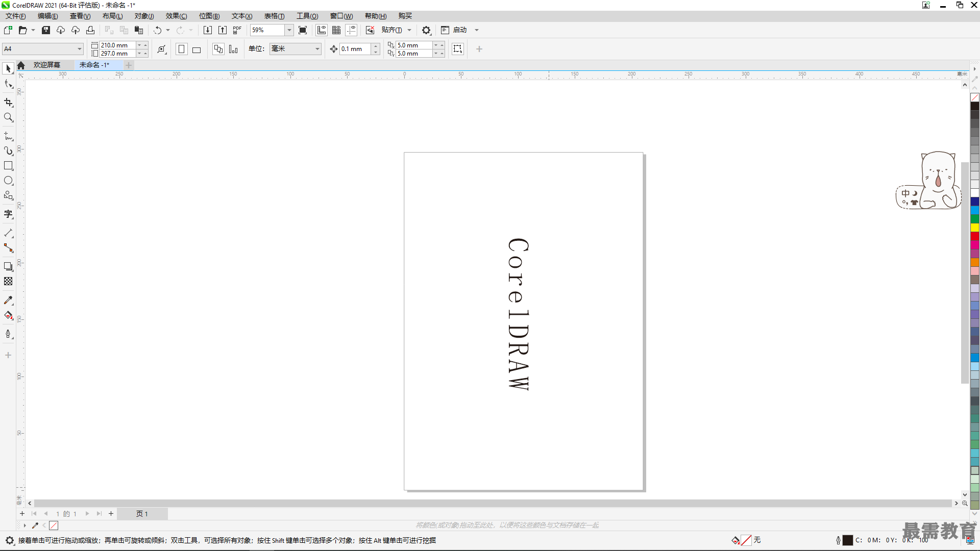Toggle apply layout to all pages

tap(218, 49)
